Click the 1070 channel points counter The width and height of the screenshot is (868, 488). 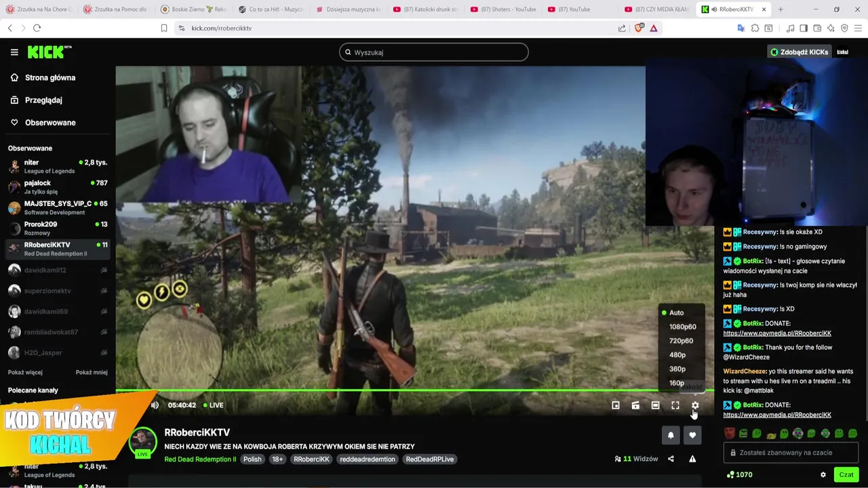pyautogui.click(x=739, y=474)
